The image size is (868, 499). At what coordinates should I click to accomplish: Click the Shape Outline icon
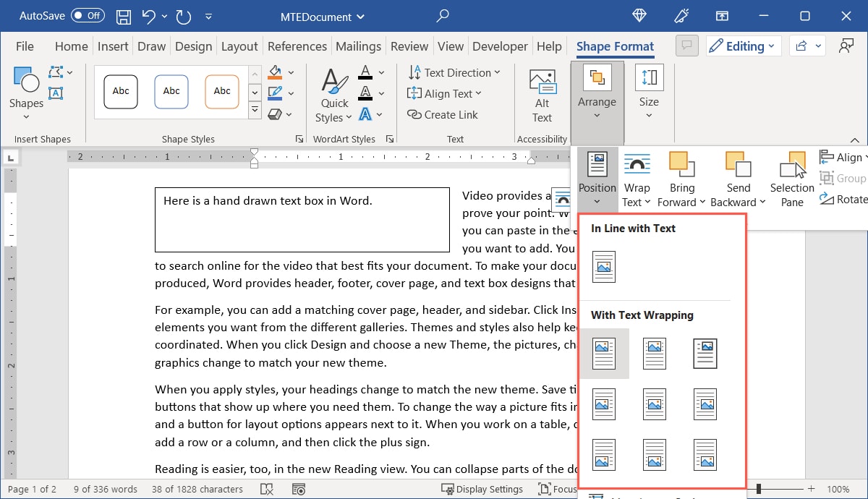(276, 93)
